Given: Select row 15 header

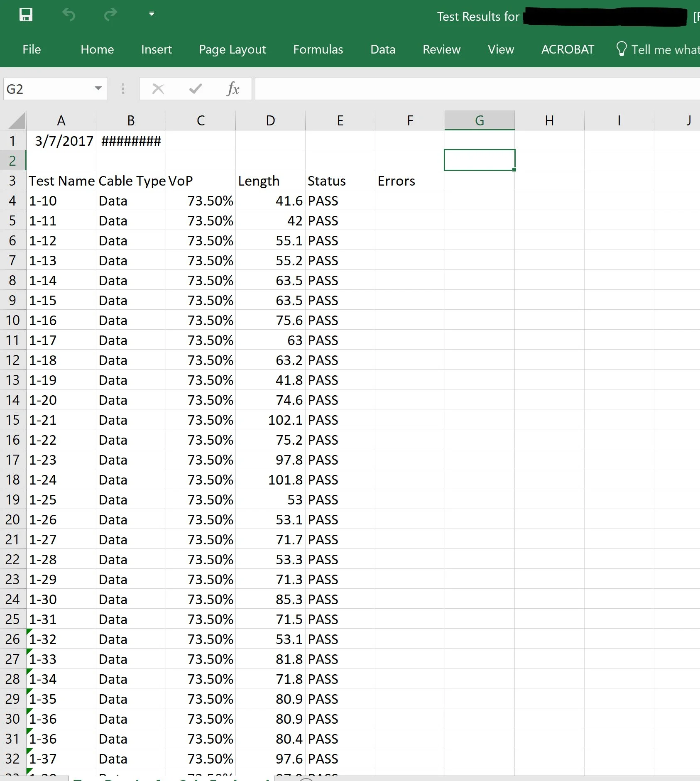Looking at the screenshot, I should coord(12,420).
